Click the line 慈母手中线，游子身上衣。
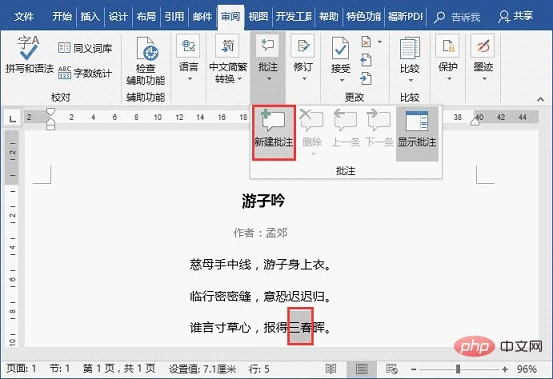The image size is (553, 379). [x=261, y=264]
